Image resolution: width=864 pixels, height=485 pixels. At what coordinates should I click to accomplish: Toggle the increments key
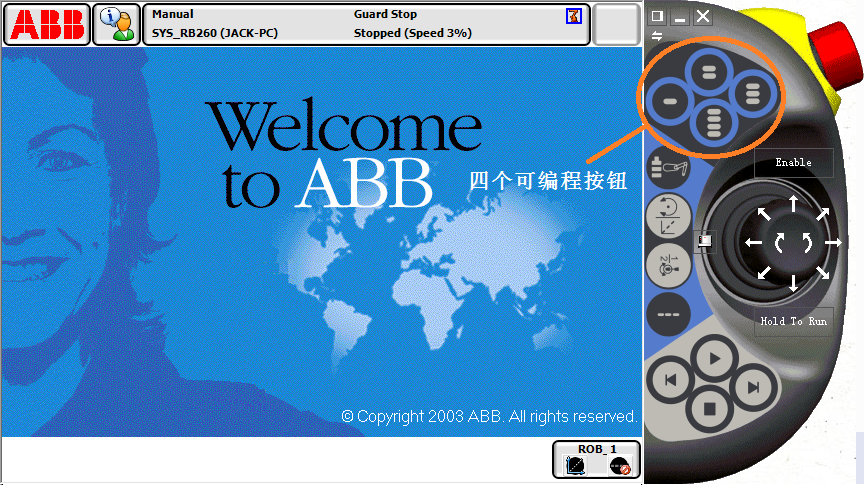[x=668, y=315]
